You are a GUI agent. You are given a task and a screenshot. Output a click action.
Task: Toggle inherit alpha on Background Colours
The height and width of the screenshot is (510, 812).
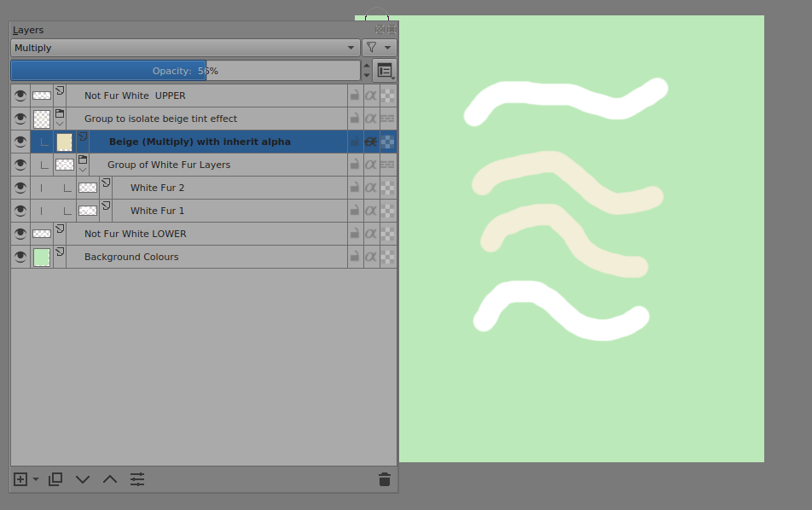coord(371,257)
